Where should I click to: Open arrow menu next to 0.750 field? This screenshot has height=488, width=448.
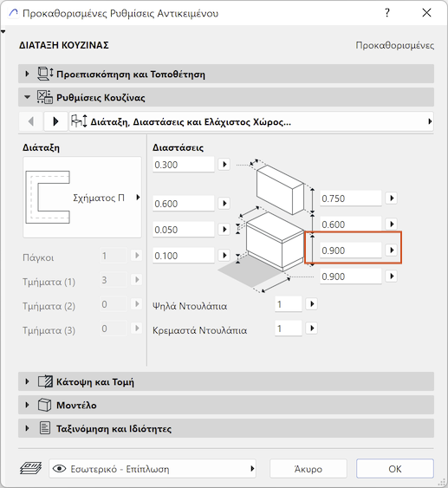tap(392, 198)
